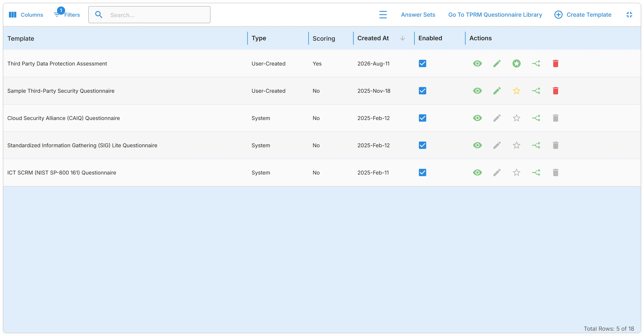
Task: Star Sample Third-Party Security Questionnaire as default
Action: click(516, 91)
